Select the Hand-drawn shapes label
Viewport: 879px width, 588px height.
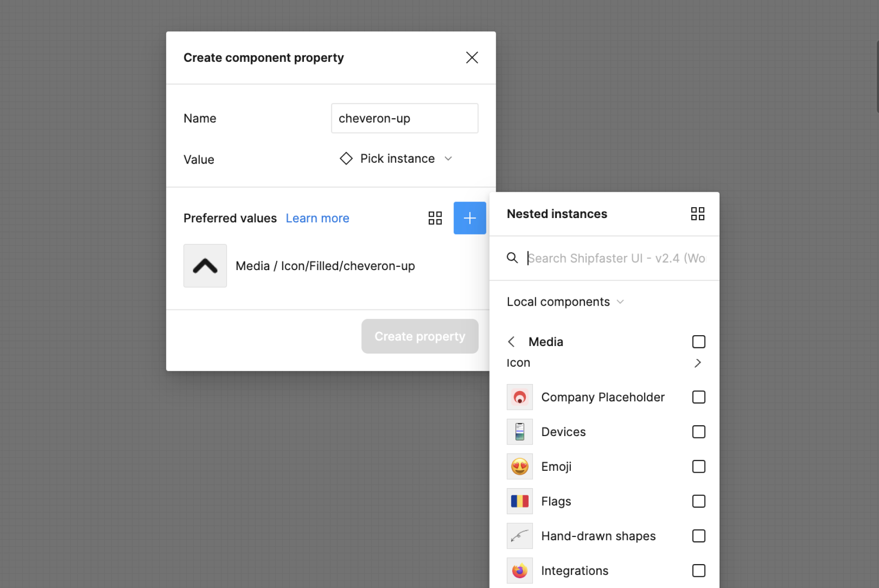click(x=599, y=536)
